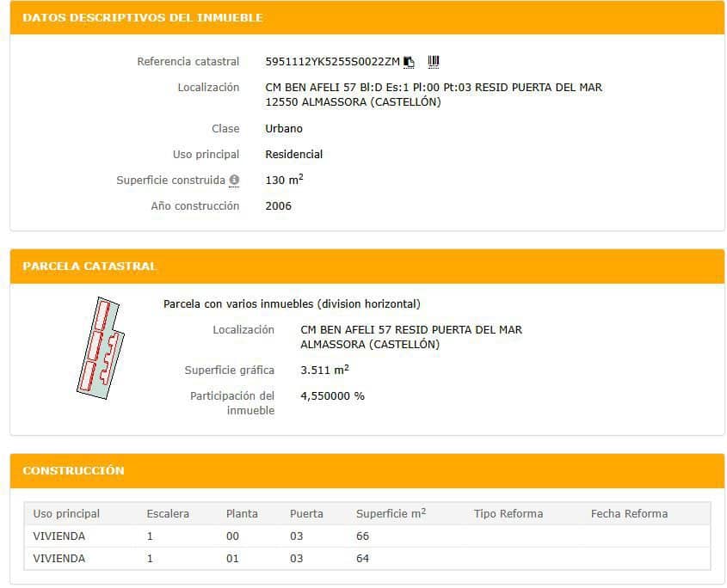The width and height of the screenshot is (727, 588).
Task: Collapse the Construcción section header
Action: click(x=74, y=471)
